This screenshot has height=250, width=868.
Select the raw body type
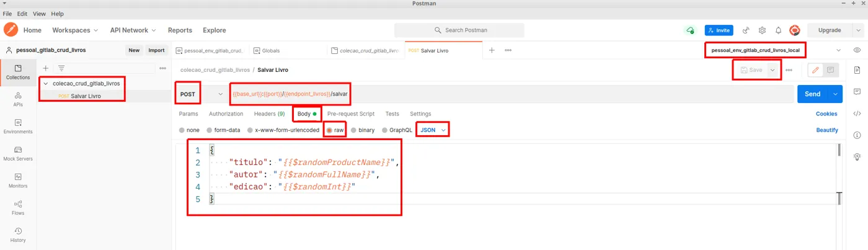[335, 130]
